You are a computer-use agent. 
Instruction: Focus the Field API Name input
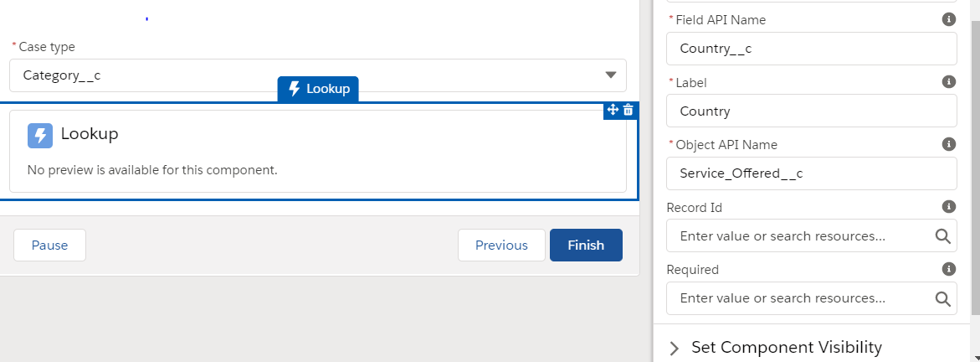(811, 49)
